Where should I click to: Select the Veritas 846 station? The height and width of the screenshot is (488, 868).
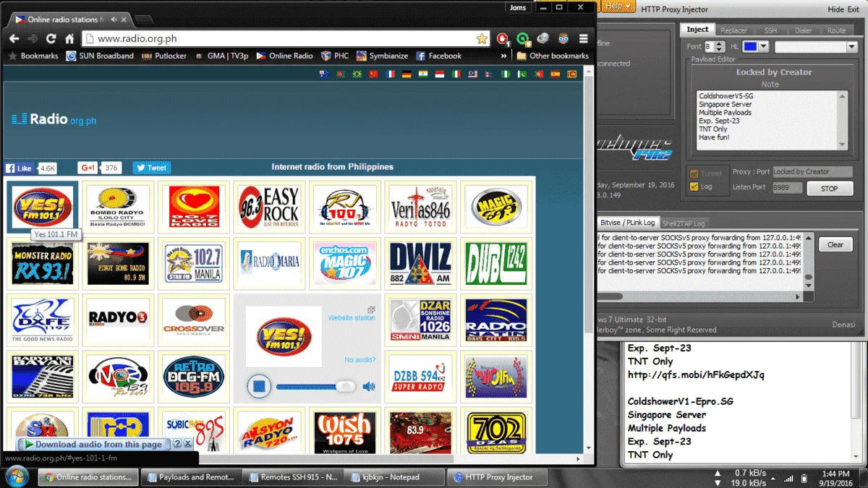pos(420,207)
